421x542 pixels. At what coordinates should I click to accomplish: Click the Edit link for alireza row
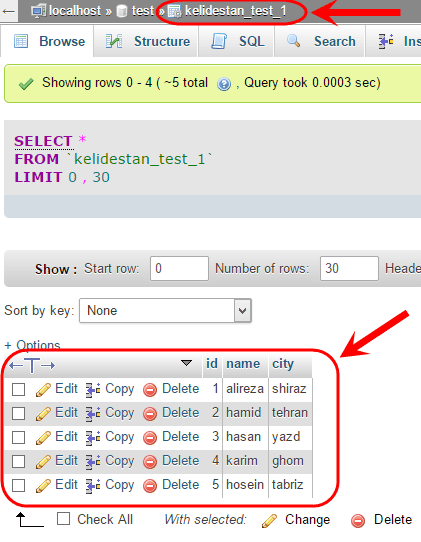coord(66,389)
